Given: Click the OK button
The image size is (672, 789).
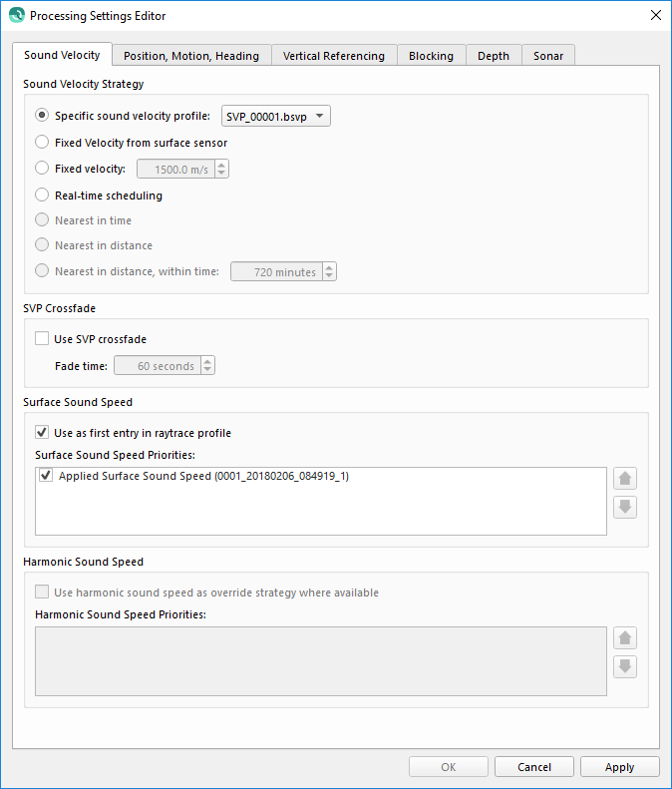Looking at the screenshot, I should click(x=449, y=767).
